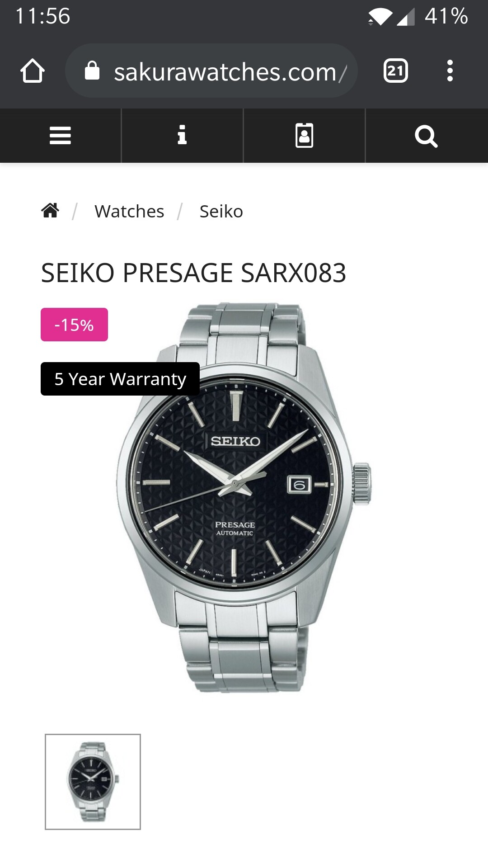Viewport: 488px width, 868px height.
Task: Open the hamburger navigation menu
Action: (61, 136)
